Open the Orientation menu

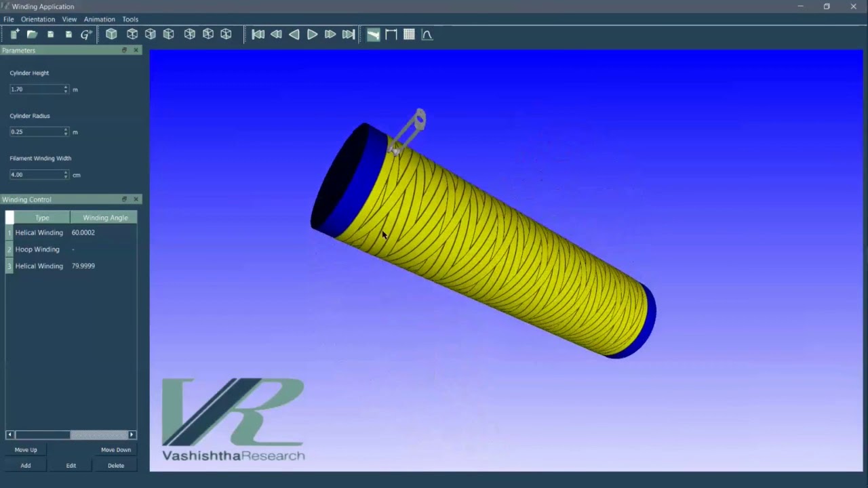coord(38,19)
